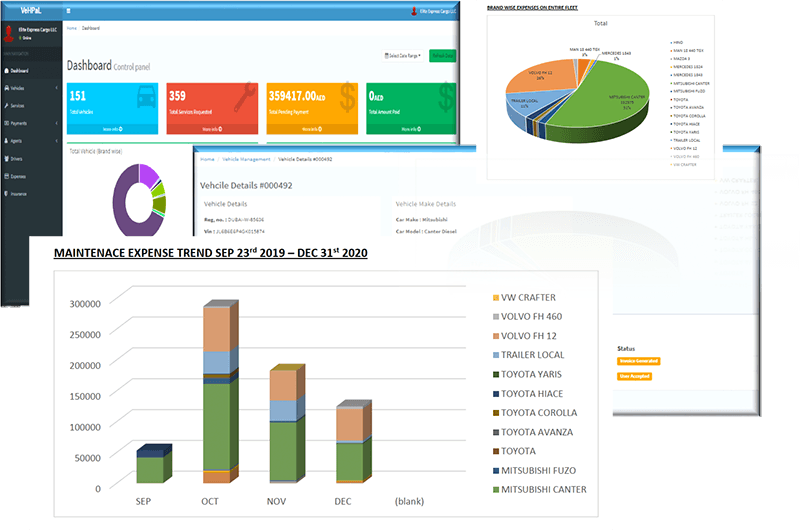The height and width of the screenshot is (530, 800).
Task: Click the DEC bar in expense chart
Action: pyautogui.click(x=354, y=441)
